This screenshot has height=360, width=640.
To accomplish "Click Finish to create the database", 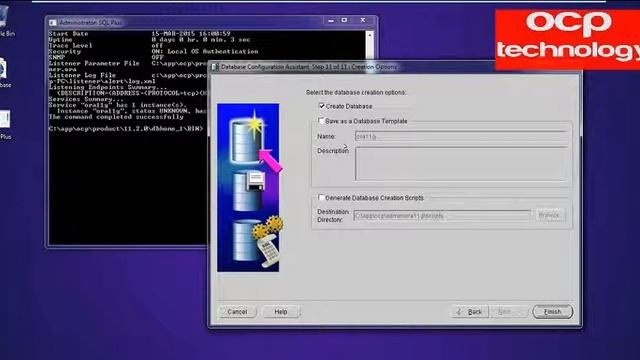I will (x=553, y=312).
